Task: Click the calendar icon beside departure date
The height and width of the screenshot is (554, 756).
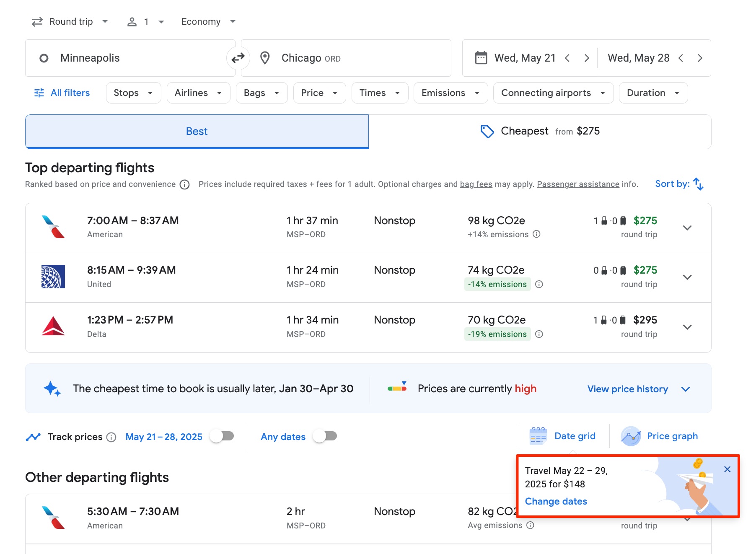Action: tap(481, 57)
